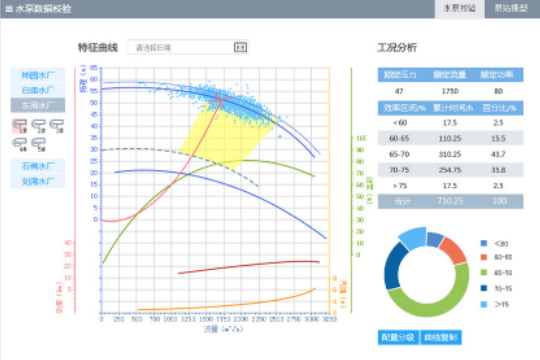Expand the first water plant item
The width and height of the screenshot is (540, 360).
(38, 75)
